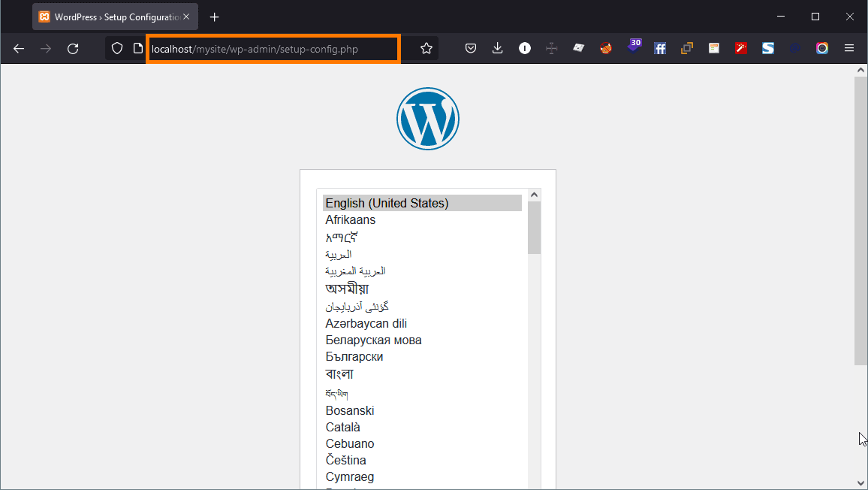Image resolution: width=868 pixels, height=490 pixels.
Task: Select the Amharic language entry
Action: (423, 237)
